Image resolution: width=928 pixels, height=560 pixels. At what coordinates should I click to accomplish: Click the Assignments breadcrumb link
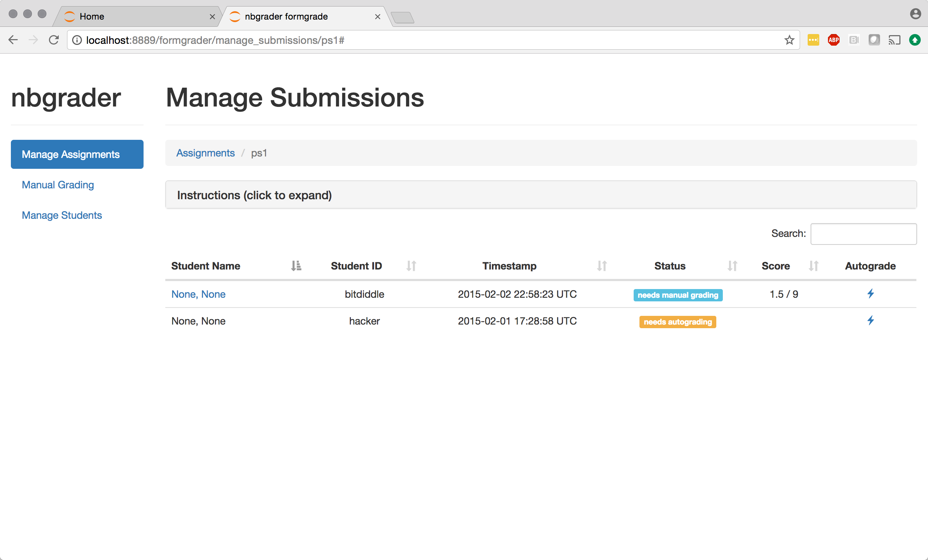[x=205, y=153]
